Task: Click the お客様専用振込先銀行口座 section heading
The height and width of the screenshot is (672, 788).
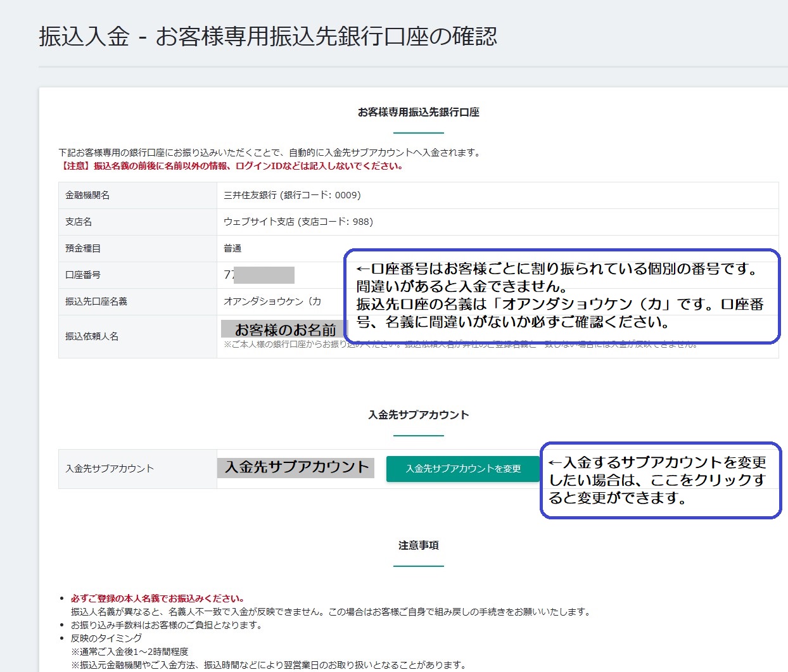Action: pos(419,112)
